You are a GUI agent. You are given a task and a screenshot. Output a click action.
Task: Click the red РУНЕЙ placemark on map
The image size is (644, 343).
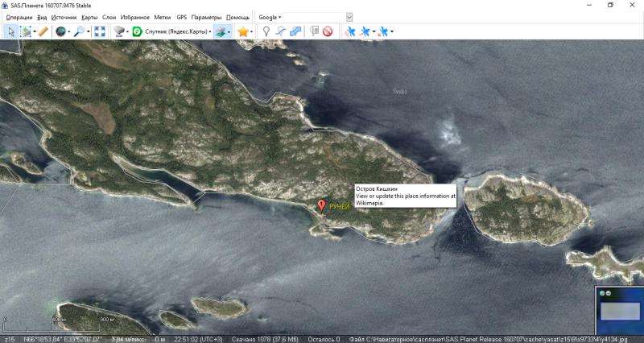pyautogui.click(x=322, y=206)
